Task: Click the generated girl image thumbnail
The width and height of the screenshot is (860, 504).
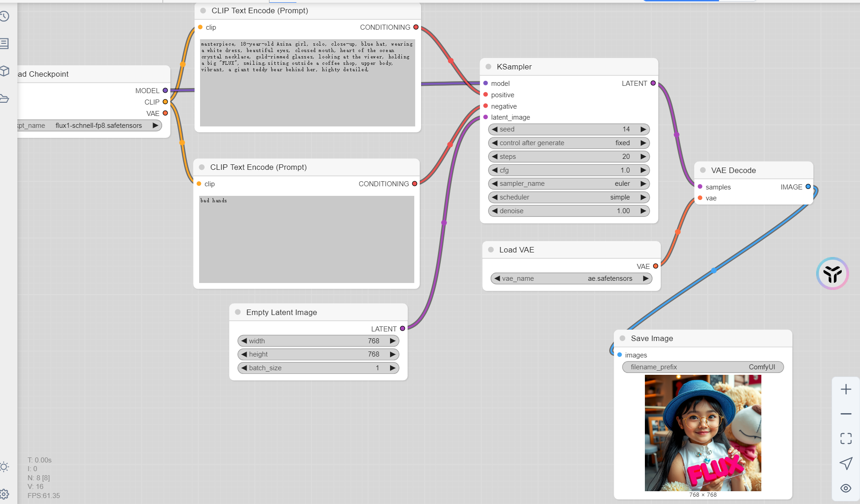Action: point(703,433)
